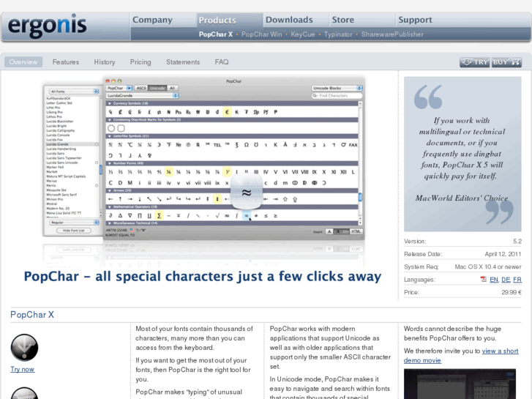Viewport: 532px width, 399px height.
Task: Click the highlighted sigma summation character
Action: point(159,215)
